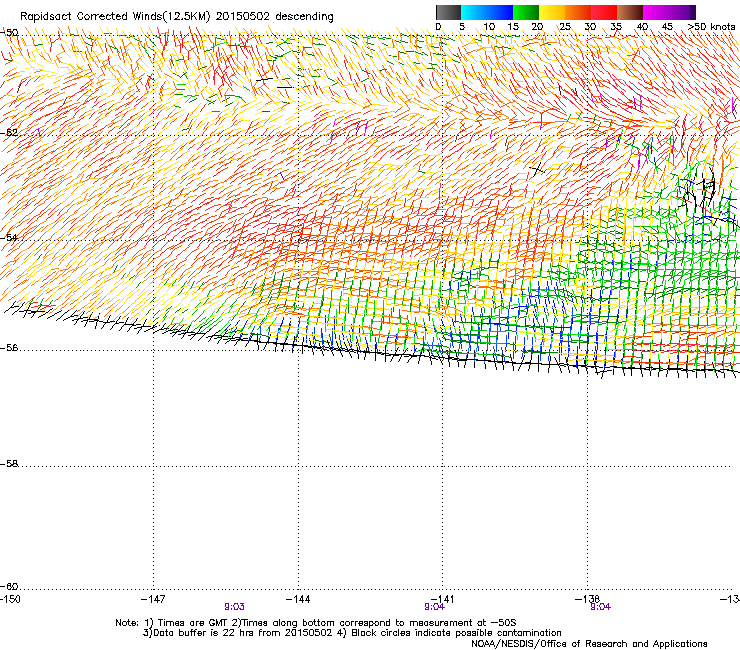Click the '-138' longitude axis label
This screenshot has height=650, width=740.
coord(588,599)
